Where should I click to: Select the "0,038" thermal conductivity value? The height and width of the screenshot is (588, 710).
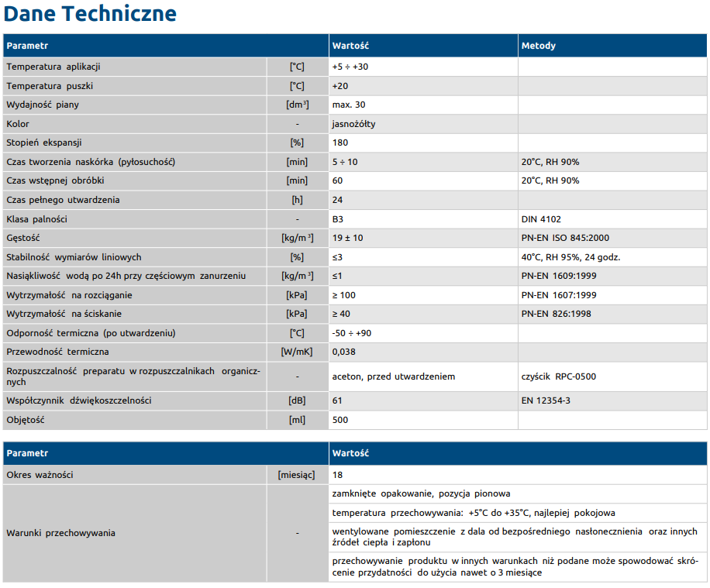(x=344, y=352)
